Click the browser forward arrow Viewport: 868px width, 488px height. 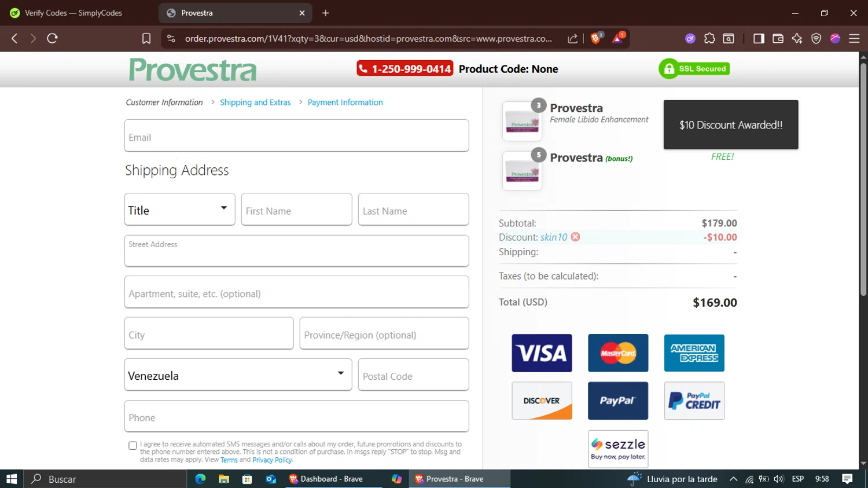coord(33,38)
